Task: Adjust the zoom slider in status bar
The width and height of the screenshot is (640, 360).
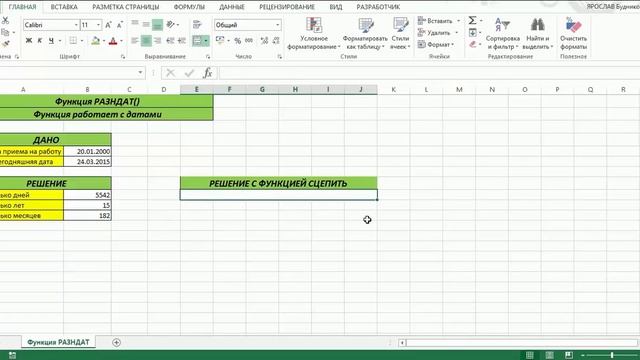Action: tap(612, 355)
